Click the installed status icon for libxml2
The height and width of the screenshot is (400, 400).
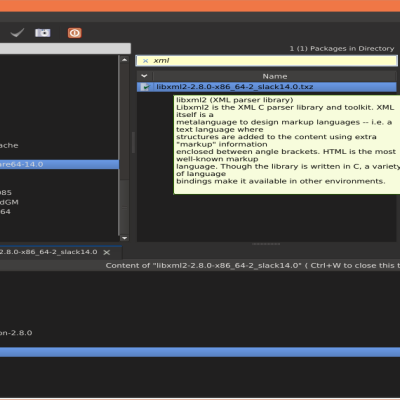(145, 87)
